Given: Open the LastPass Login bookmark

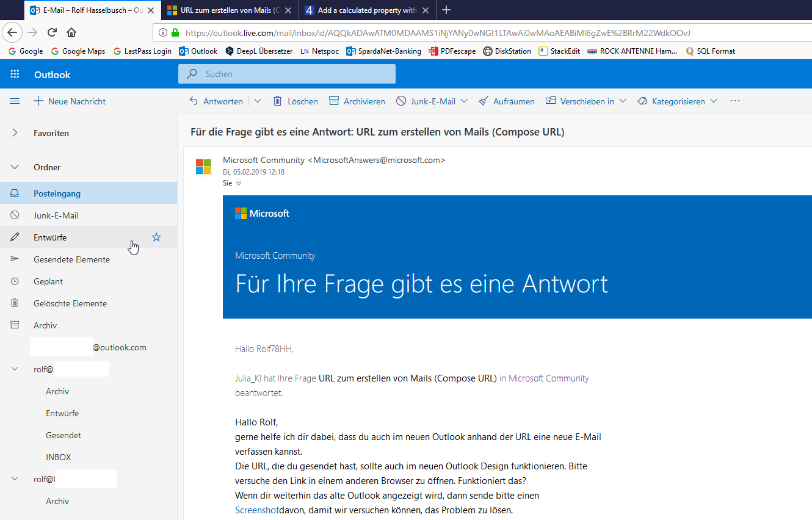Looking at the screenshot, I should (x=142, y=51).
